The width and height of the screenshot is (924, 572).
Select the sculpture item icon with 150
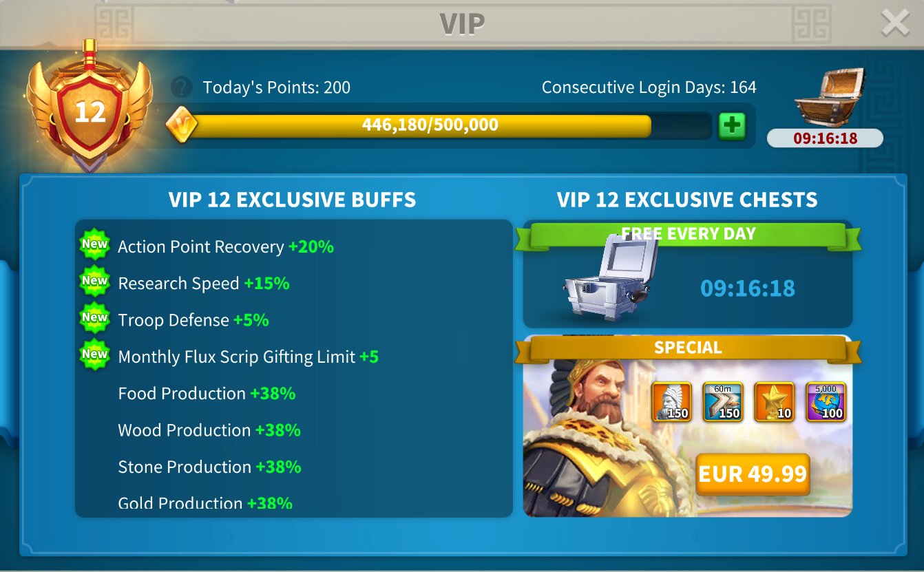click(671, 402)
